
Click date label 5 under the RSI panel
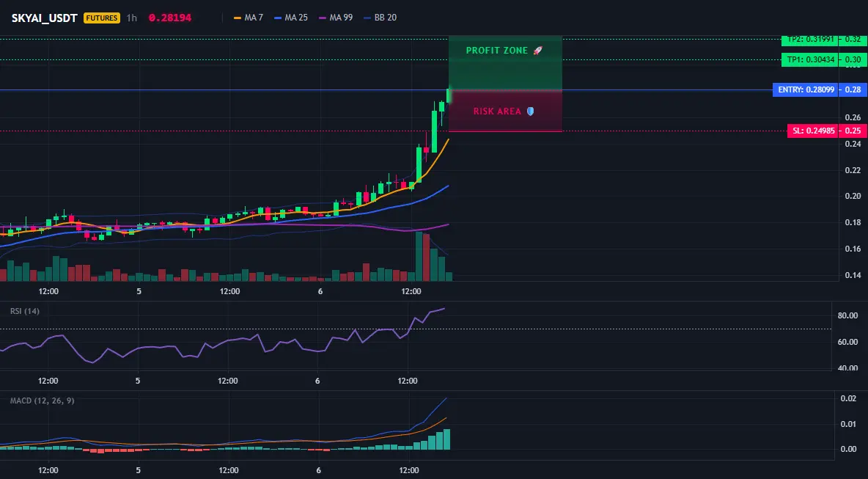click(138, 381)
